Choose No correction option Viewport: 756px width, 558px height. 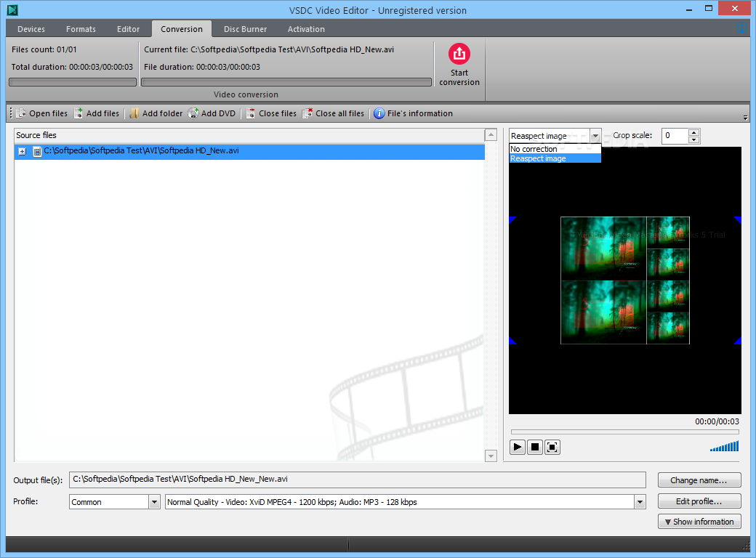[555, 149]
